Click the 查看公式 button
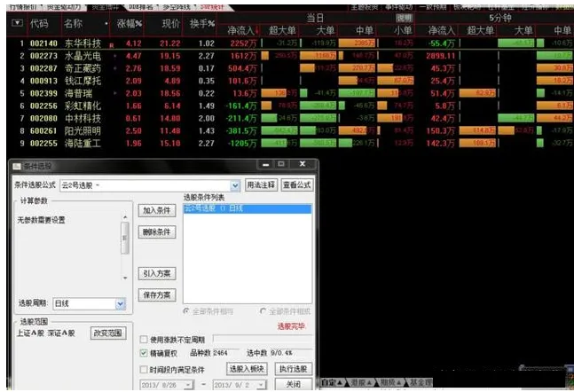Screen dimensions: 574x392 click(x=297, y=184)
